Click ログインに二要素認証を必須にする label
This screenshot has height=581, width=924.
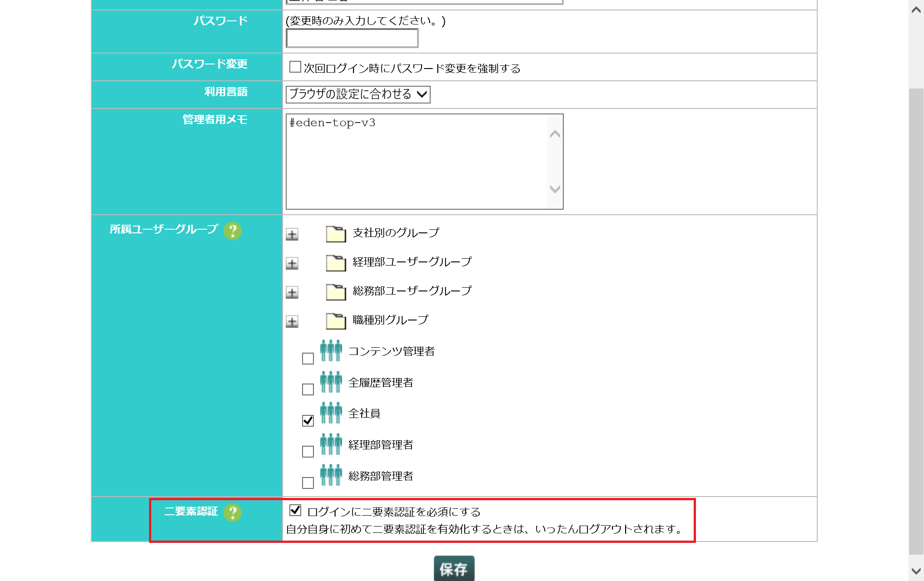click(394, 512)
